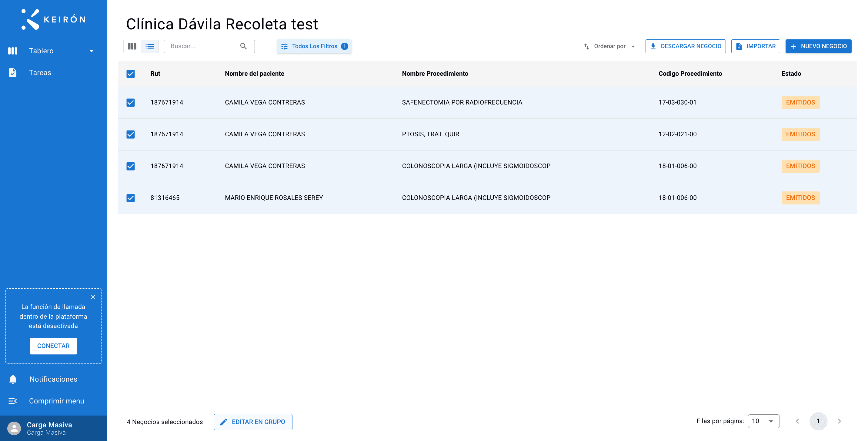The image size is (868, 441).
Task: Open Carga Masiva user profile
Action: pyautogui.click(x=53, y=428)
